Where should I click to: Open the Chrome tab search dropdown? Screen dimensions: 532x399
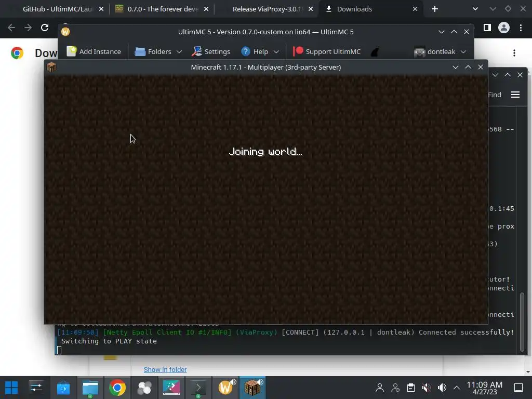[475, 9]
